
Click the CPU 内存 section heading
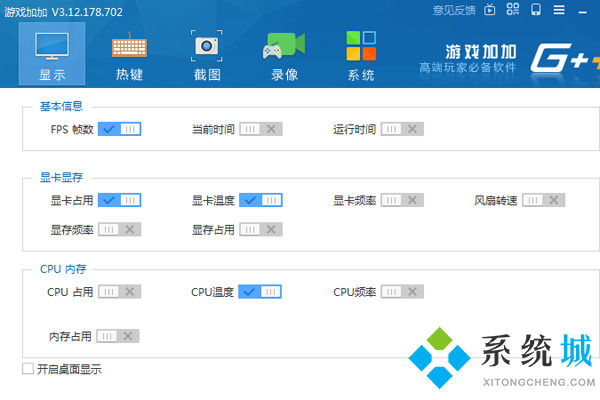click(63, 269)
